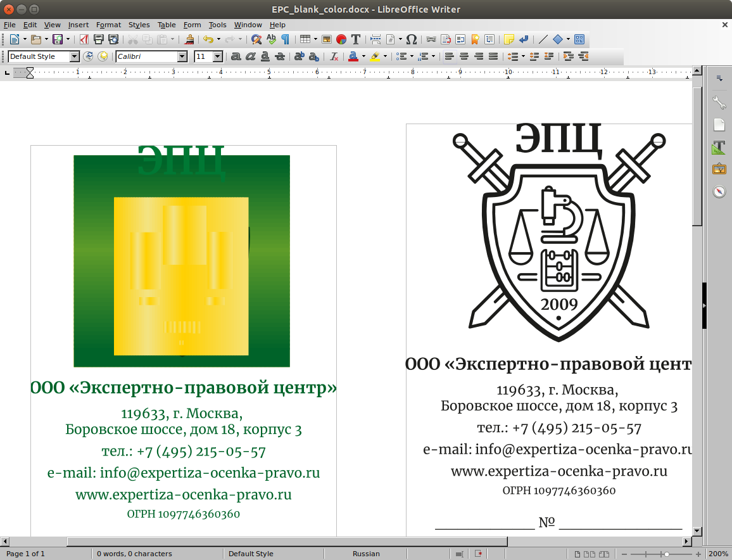732x560 pixels.
Task: Click Increase Indent button
Action: coord(568,56)
